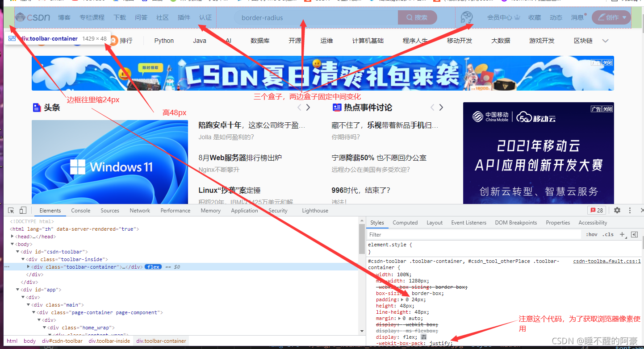Image resolution: width=644 pixels, height=349 pixels.
Task: Click the CSDN夏日清爽礼包来袭 banner
Action: (x=322, y=73)
